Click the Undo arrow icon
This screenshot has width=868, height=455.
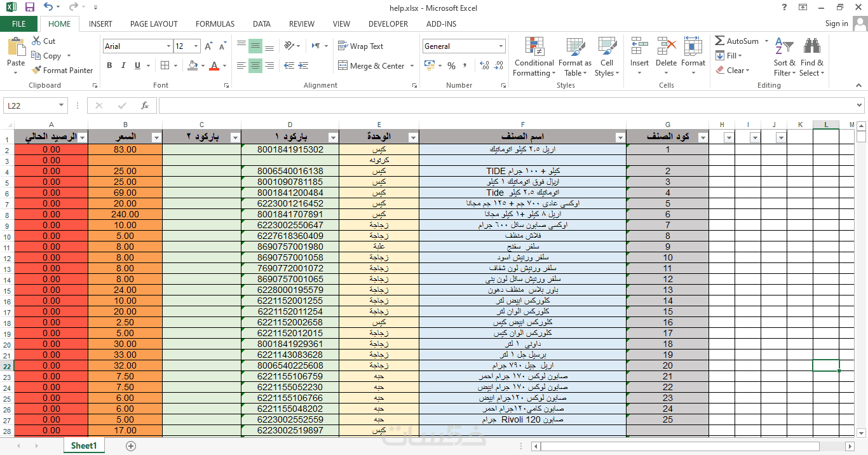coord(49,8)
